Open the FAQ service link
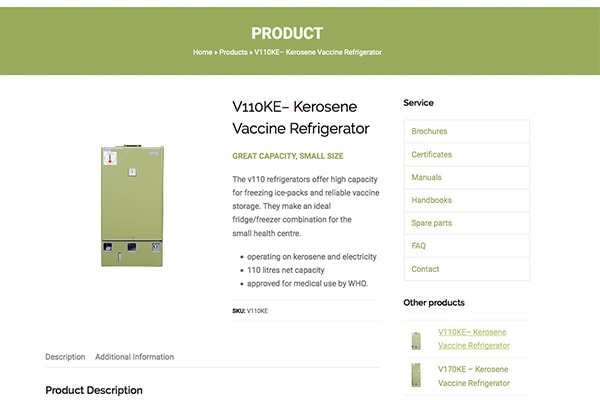This screenshot has width=600, height=400. click(x=418, y=246)
